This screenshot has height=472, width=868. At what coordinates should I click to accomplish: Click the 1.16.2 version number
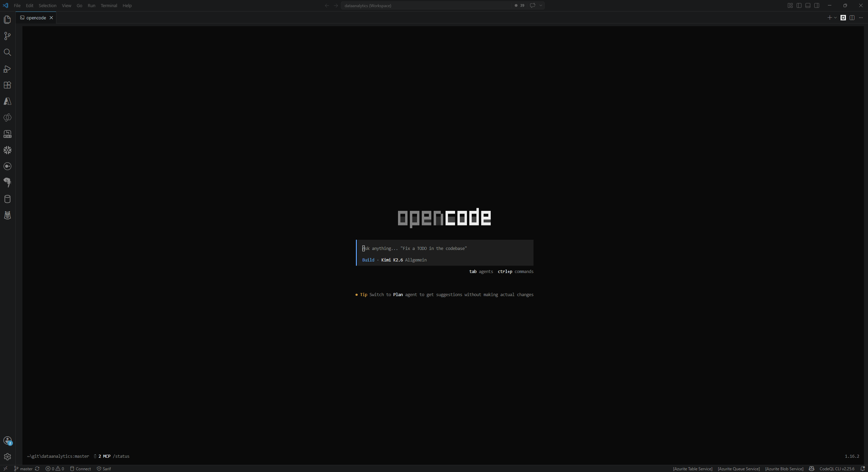click(852, 456)
